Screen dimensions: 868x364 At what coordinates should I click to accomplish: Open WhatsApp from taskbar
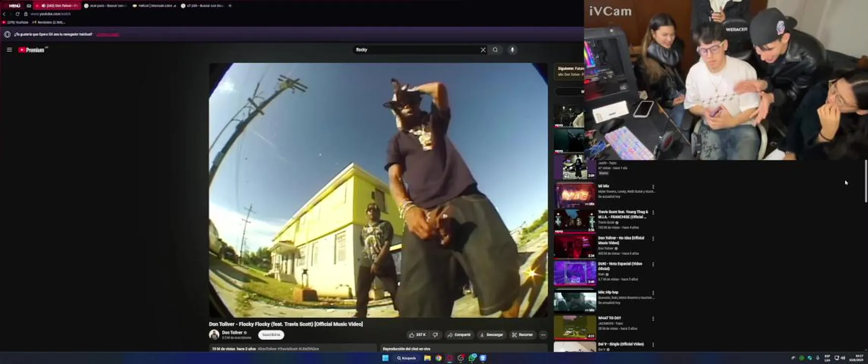(x=472, y=358)
